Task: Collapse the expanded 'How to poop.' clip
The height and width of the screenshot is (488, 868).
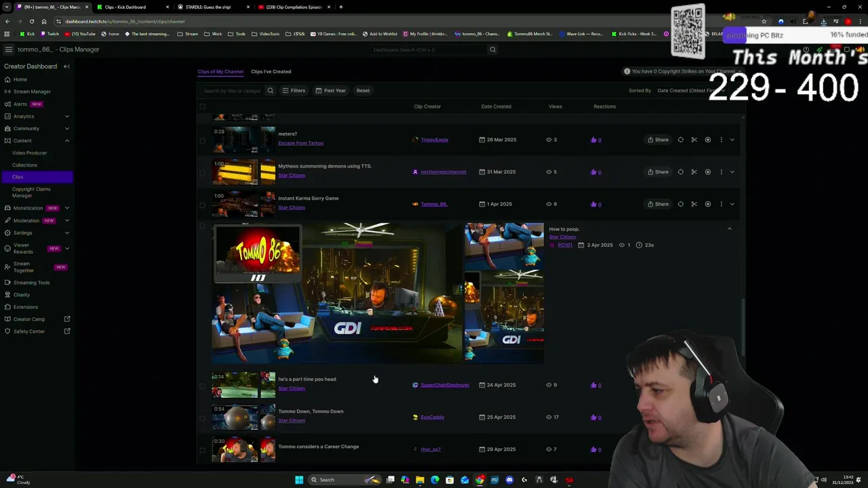Action: pyautogui.click(x=730, y=229)
